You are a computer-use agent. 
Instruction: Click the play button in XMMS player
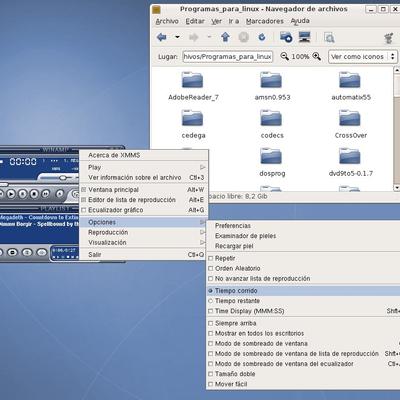[x=11, y=194]
